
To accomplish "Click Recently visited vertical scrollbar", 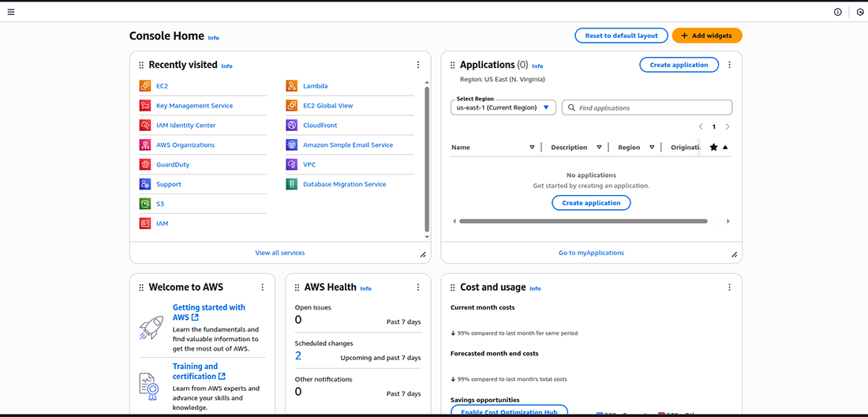I will (427, 160).
